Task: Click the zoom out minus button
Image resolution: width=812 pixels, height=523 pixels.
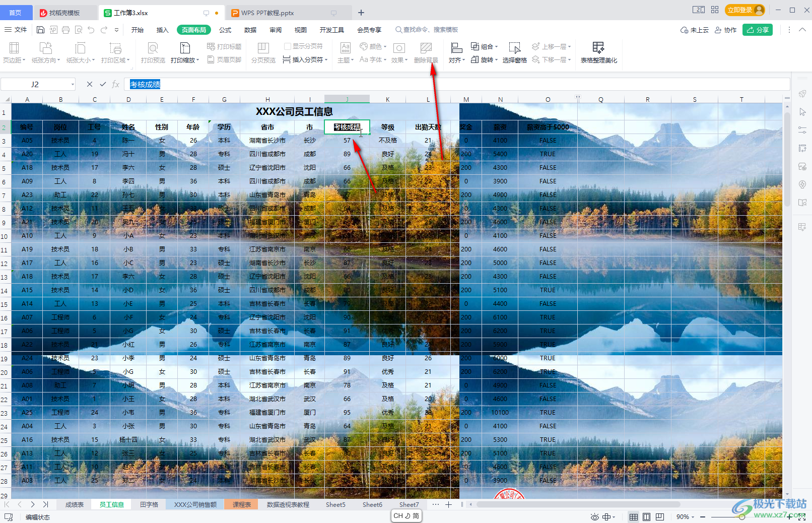Action: click(703, 517)
